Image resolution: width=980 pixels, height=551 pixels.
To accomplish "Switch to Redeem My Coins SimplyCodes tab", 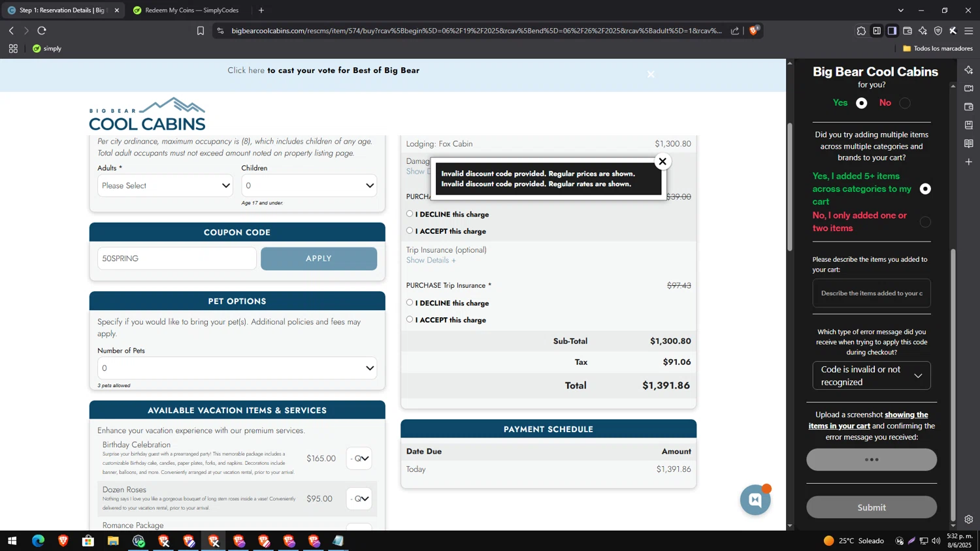I will pyautogui.click(x=186, y=10).
